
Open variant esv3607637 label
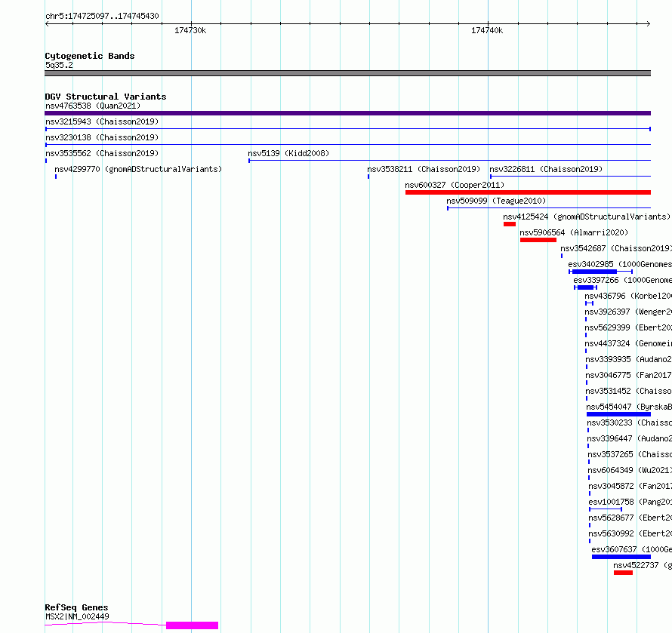(631, 549)
